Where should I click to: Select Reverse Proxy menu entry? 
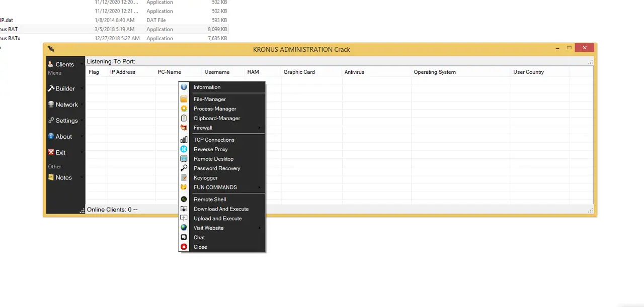pyautogui.click(x=210, y=149)
